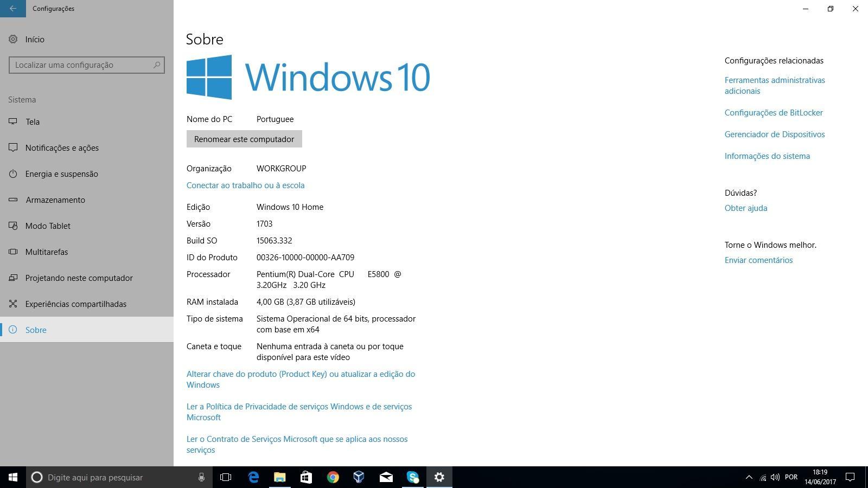Click PC name Portuguee
Image resolution: width=868 pixels, height=488 pixels.
pyautogui.click(x=275, y=119)
